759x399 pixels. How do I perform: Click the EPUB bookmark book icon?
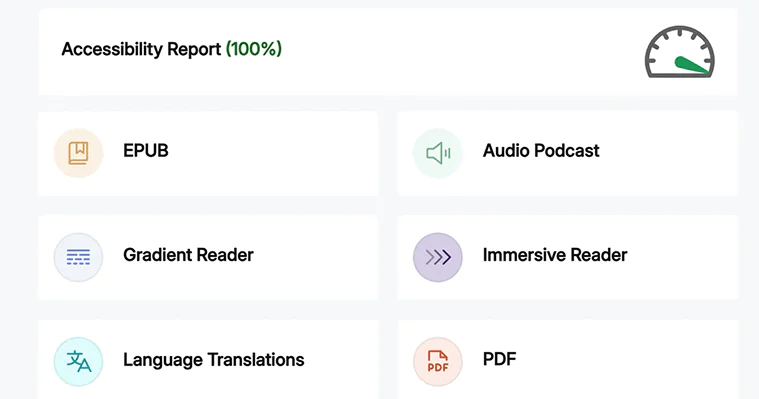(78, 153)
